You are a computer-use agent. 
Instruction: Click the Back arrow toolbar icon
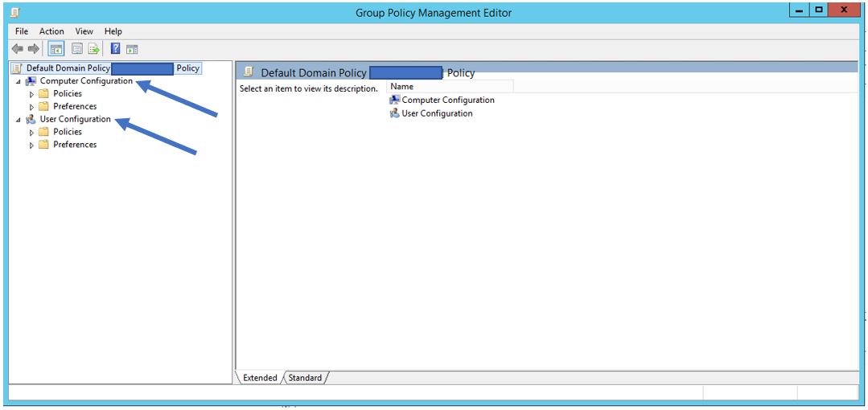coord(17,49)
